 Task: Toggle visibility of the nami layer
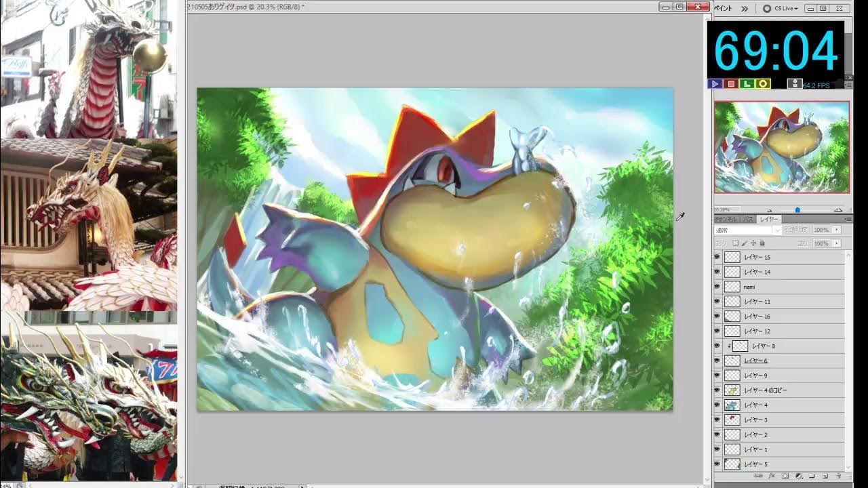[x=717, y=287]
